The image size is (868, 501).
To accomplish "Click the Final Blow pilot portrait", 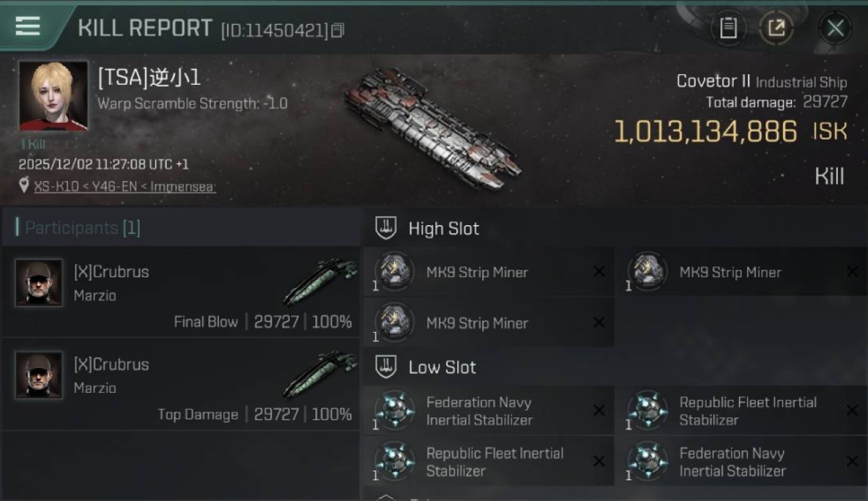I will point(39,283).
